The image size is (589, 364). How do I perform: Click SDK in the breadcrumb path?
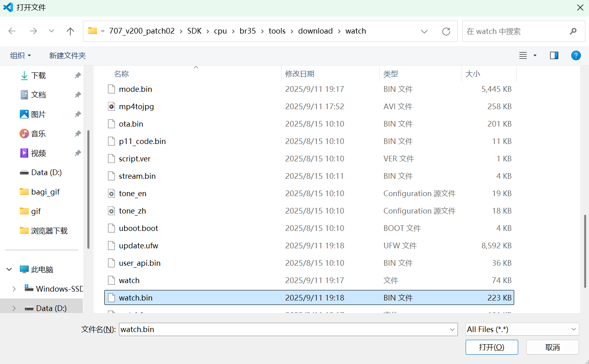[194, 31]
